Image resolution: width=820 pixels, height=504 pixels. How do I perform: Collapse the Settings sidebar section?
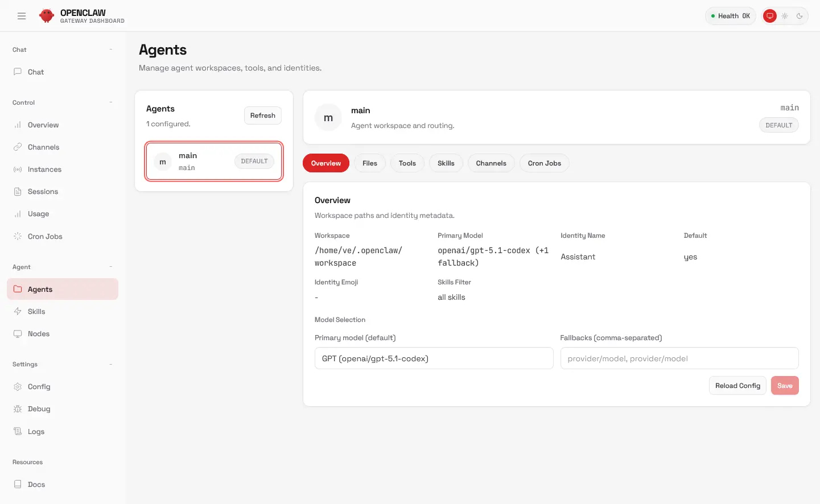pyautogui.click(x=111, y=364)
